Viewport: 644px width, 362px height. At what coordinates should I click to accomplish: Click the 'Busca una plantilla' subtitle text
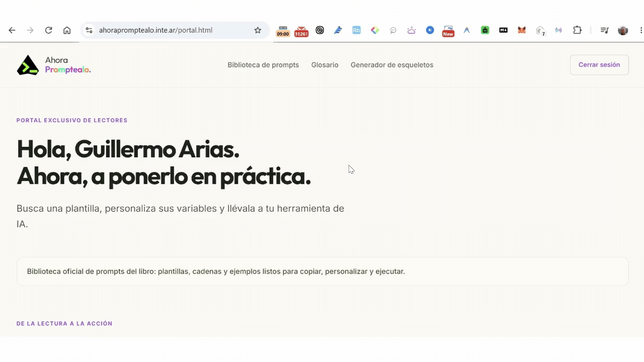coord(180,216)
